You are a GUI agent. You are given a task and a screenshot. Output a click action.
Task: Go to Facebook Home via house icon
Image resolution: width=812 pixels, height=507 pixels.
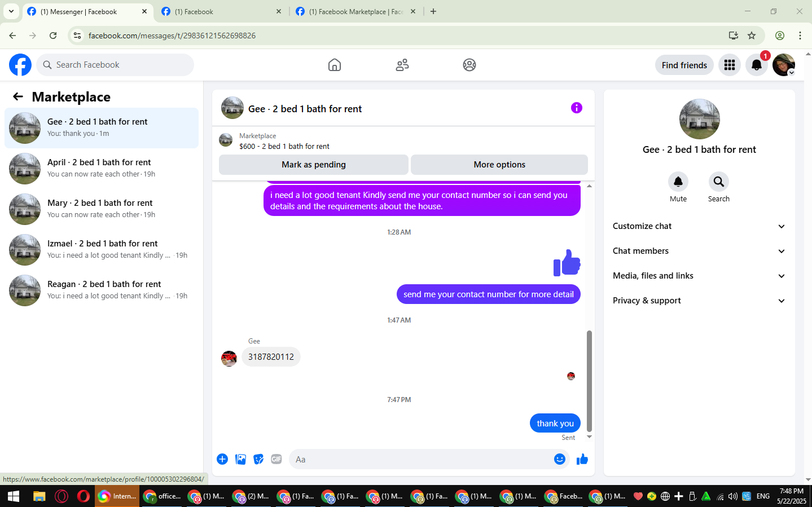pos(335,65)
